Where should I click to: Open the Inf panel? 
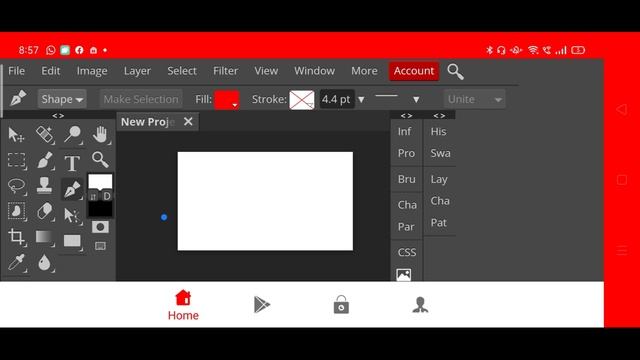click(x=404, y=131)
